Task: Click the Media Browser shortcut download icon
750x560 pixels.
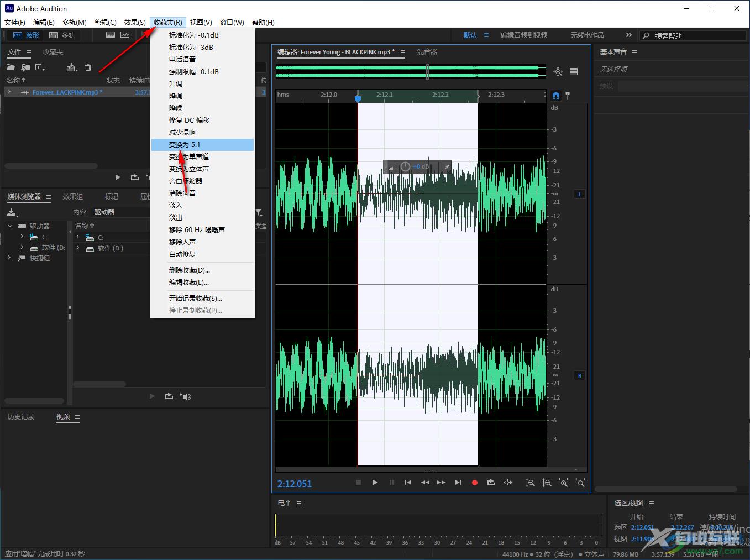Action: [12, 212]
